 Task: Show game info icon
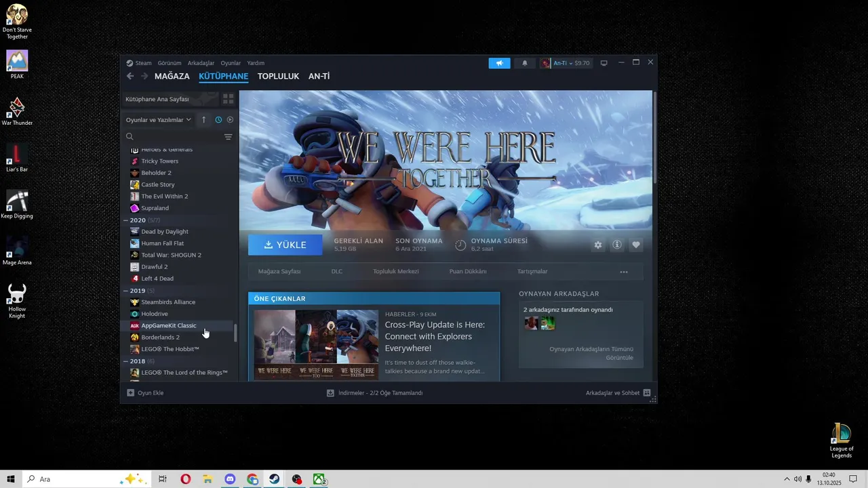click(617, 245)
